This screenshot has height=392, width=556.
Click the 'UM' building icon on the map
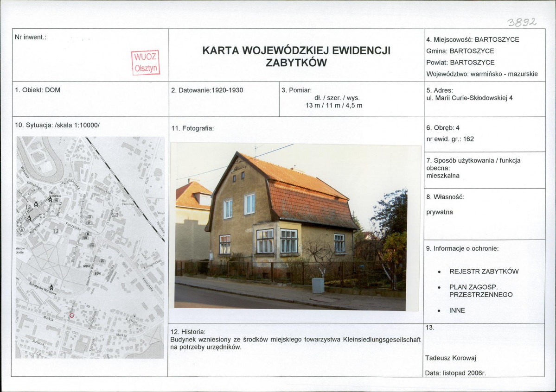85,238
